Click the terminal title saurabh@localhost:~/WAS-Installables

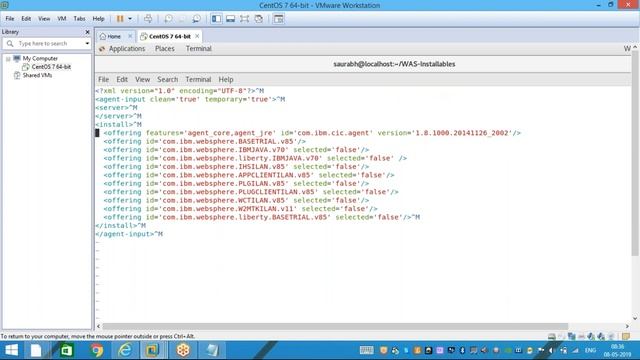tap(394, 64)
